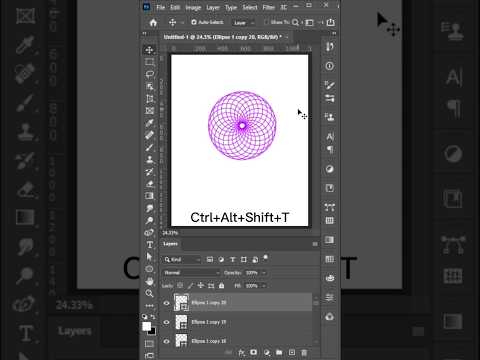The height and width of the screenshot is (360, 480).
Task: Open Edit Toolbar three-dots button
Action: 149,305
